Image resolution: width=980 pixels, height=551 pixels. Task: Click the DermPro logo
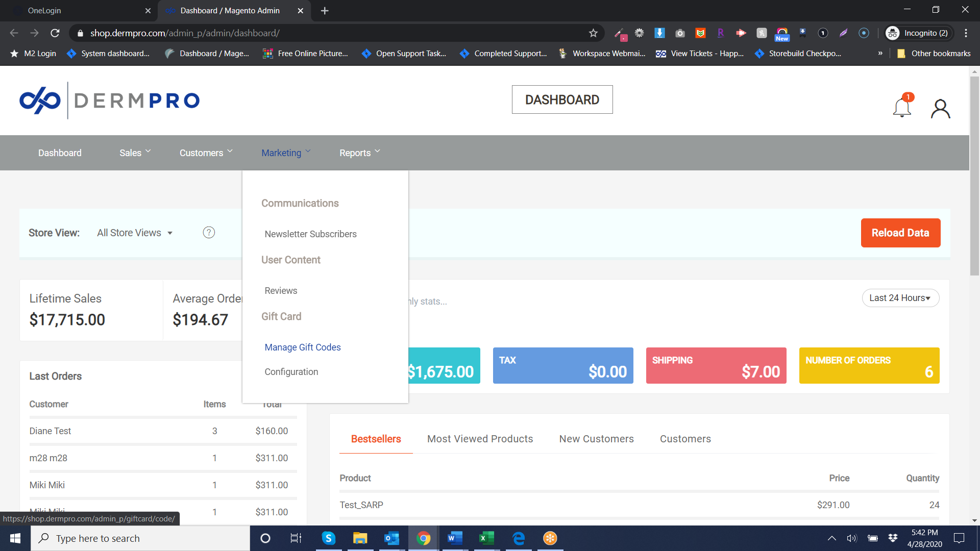click(110, 101)
